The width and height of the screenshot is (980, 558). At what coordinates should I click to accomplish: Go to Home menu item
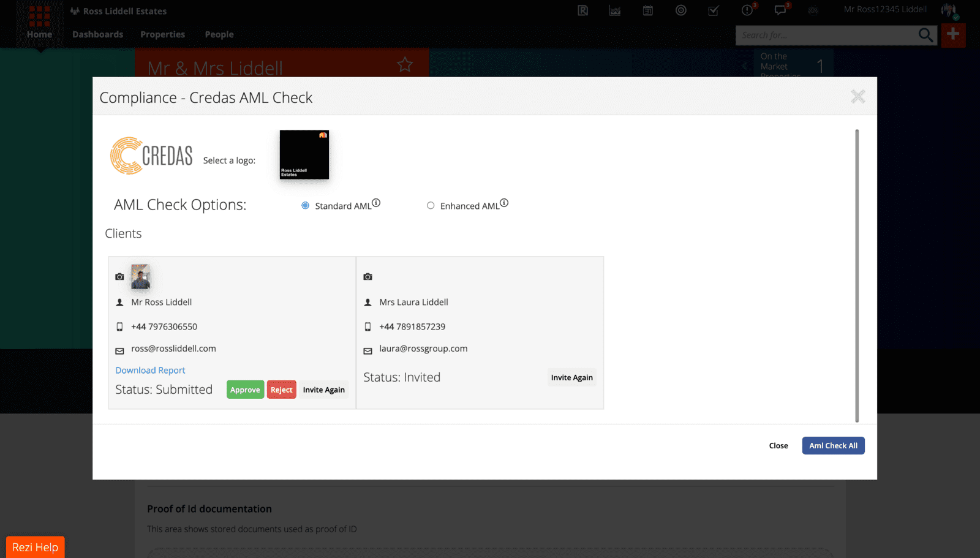point(39,34)
